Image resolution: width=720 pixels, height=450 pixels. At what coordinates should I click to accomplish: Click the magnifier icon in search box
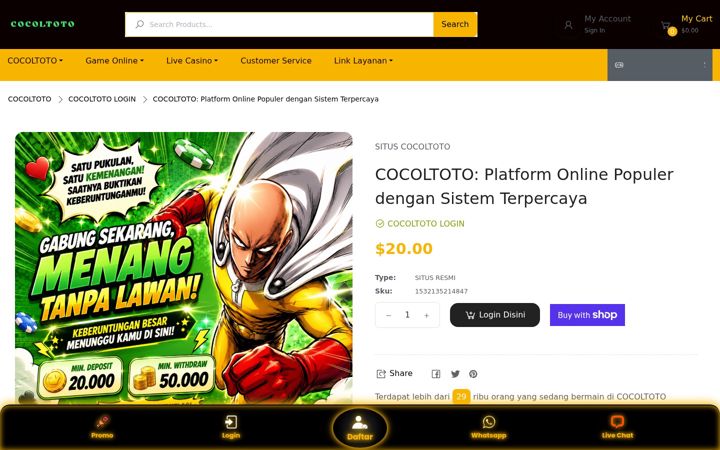point(140,24)
